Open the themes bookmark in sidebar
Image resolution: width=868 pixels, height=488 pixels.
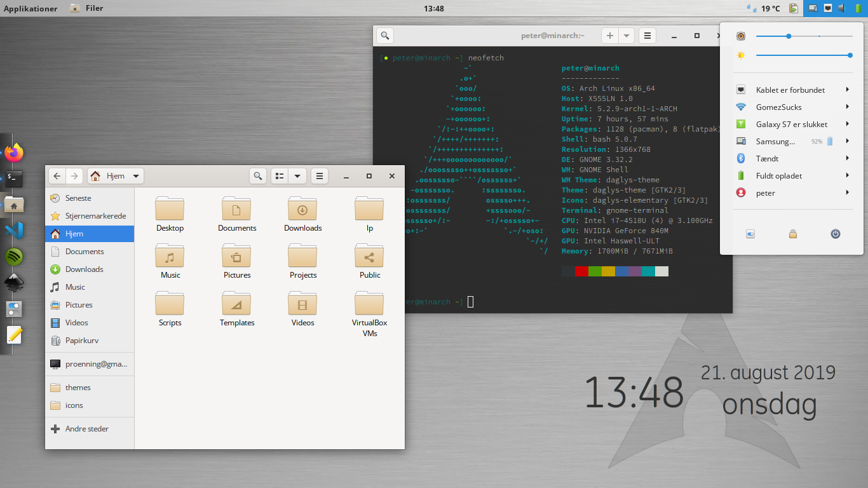pos(90,387)
